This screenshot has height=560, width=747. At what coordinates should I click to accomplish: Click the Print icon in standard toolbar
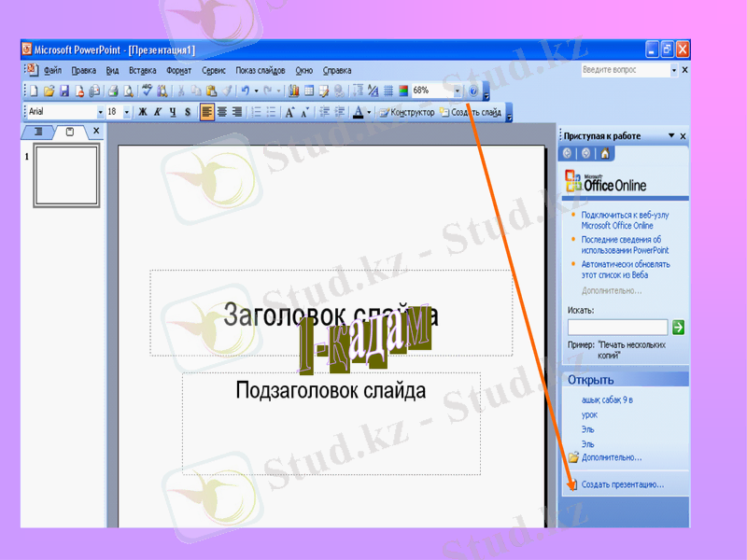(x=113, y=91)
